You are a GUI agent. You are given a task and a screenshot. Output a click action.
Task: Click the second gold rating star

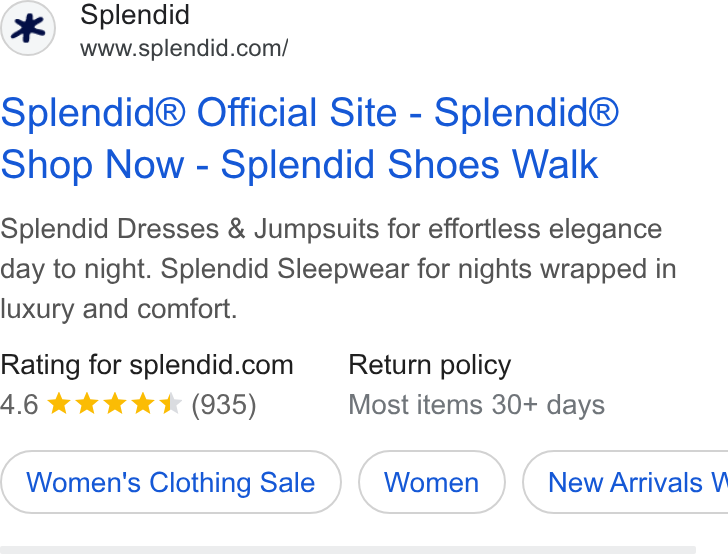point(87,403)
